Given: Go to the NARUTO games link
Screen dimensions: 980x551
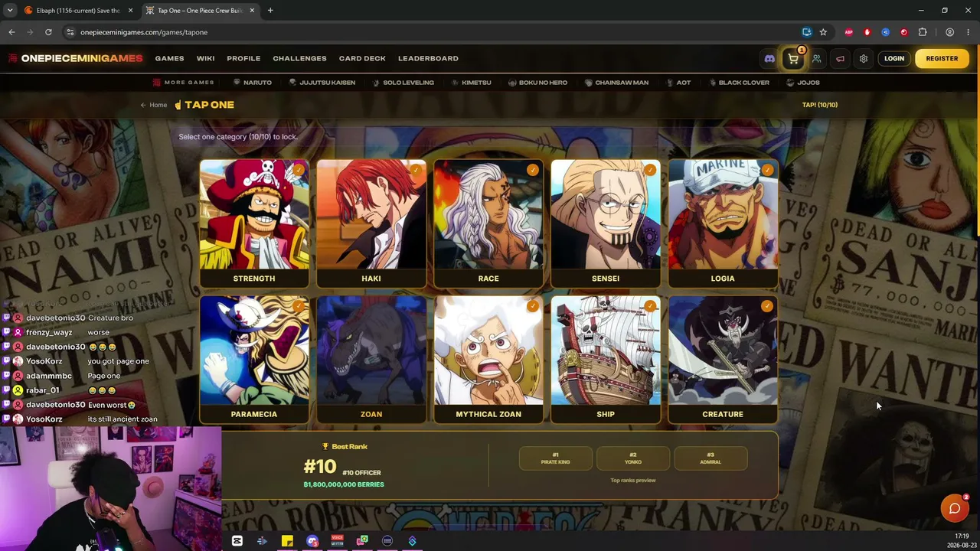Looking at the screenshot, I should (253, 83).
